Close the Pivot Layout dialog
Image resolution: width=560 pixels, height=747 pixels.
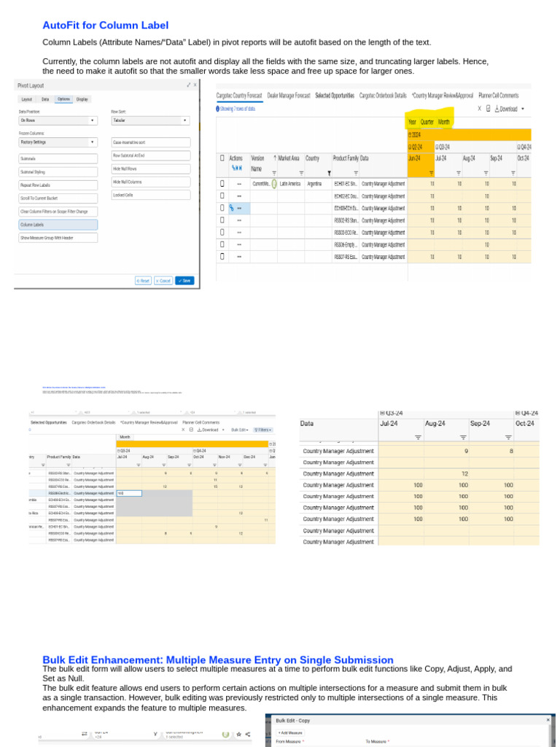pos(195,85)
